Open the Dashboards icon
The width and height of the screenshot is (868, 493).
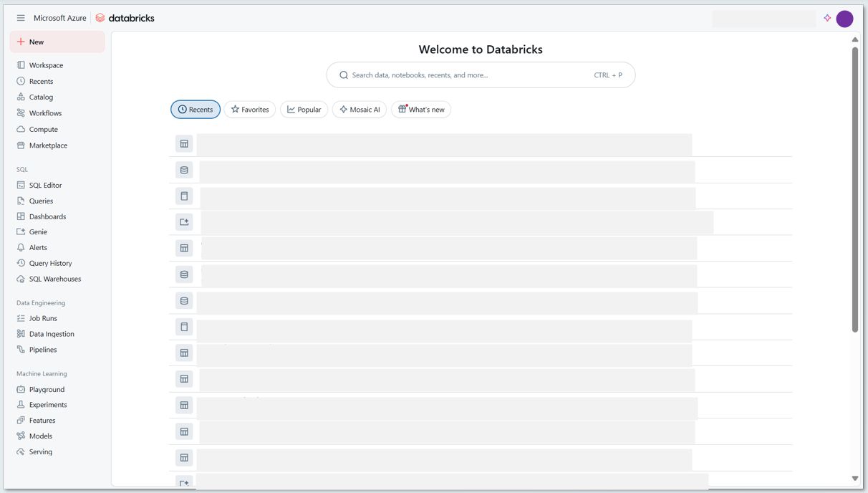pos(21,216)
